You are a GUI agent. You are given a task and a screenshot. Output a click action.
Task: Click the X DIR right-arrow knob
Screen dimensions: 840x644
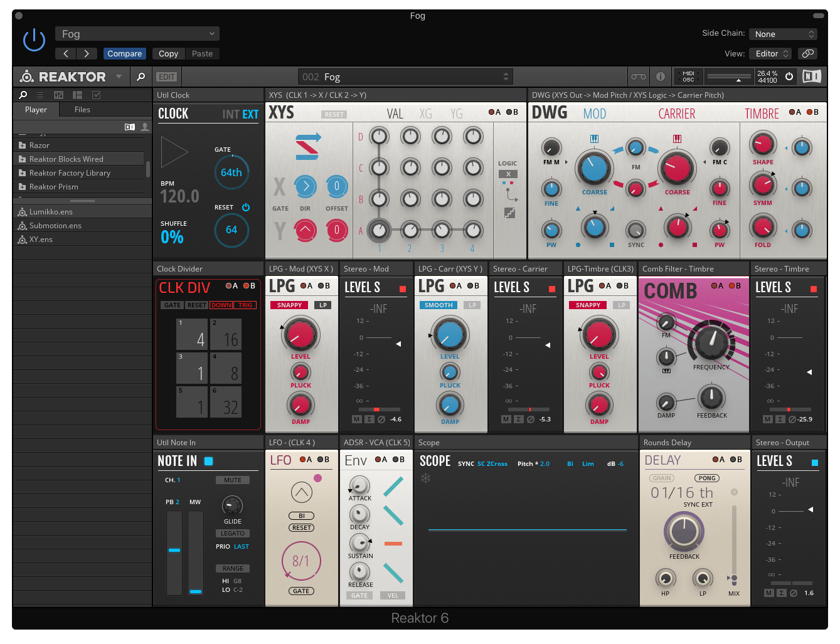point(306,186)
